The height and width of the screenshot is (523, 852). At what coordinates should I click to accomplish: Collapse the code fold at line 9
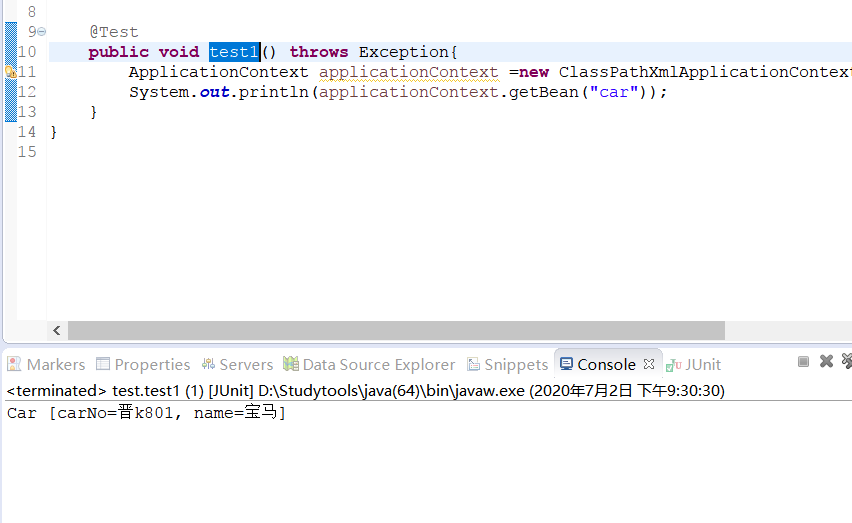click(x=41, y=32)
